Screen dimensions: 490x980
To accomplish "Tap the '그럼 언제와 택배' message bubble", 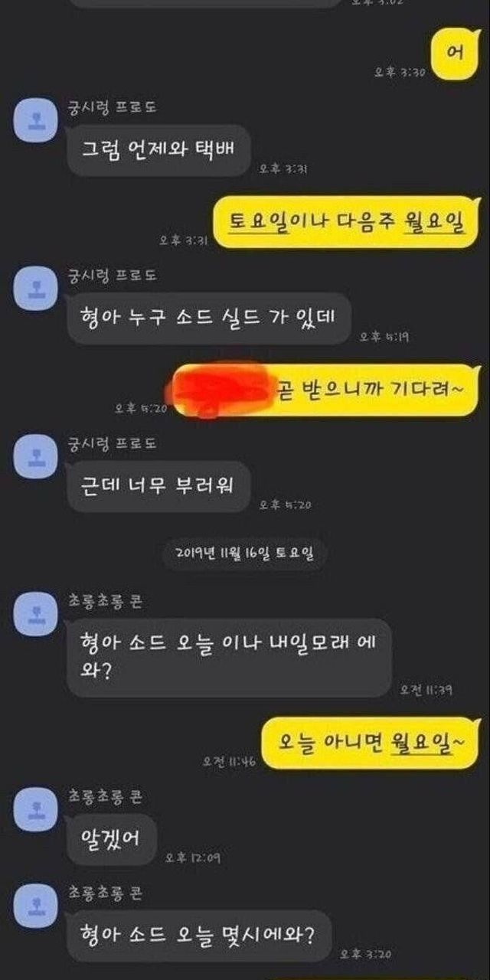I will point(158,151).
